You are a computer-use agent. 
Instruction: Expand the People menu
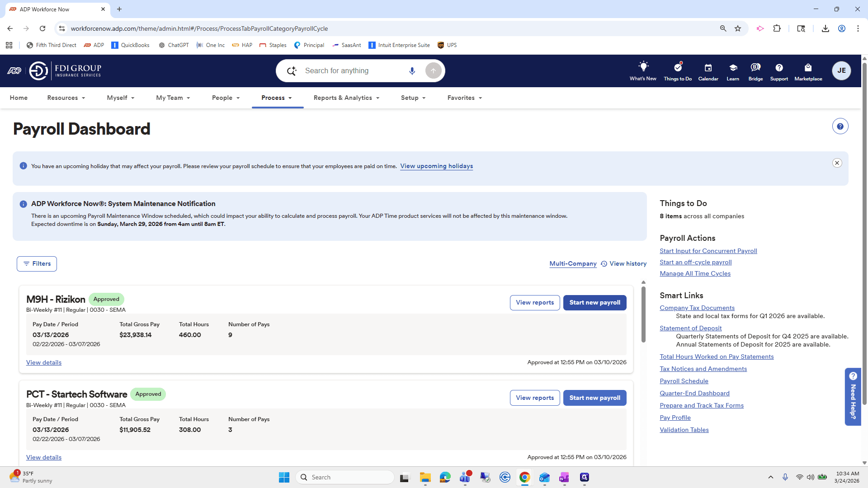point(226,98)
